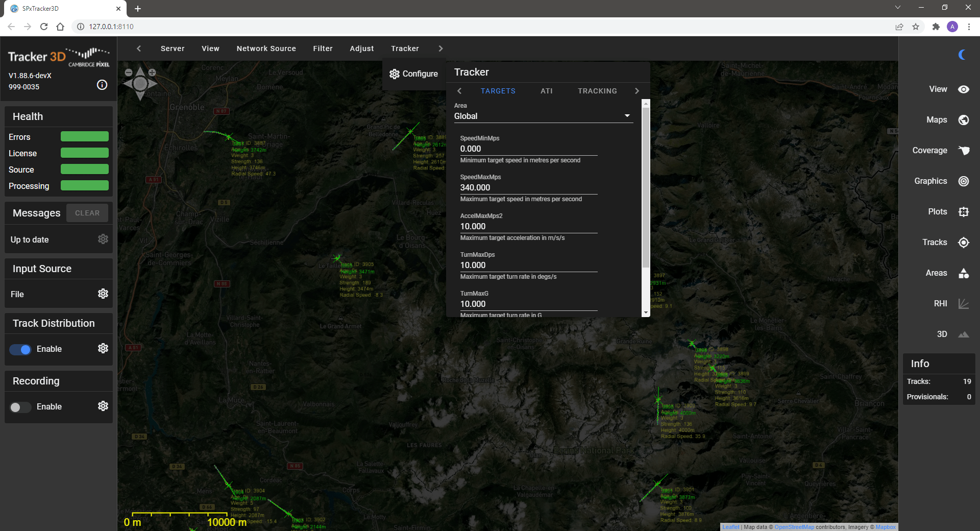Clear messages with CLEAR button
The image size is (980, 531).
tap(87, 213)
